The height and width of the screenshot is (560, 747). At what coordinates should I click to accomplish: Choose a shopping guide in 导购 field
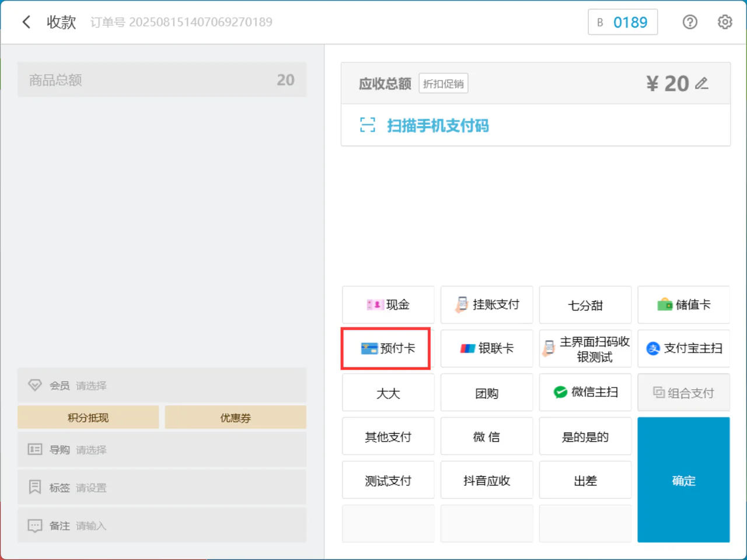point(162,449)
